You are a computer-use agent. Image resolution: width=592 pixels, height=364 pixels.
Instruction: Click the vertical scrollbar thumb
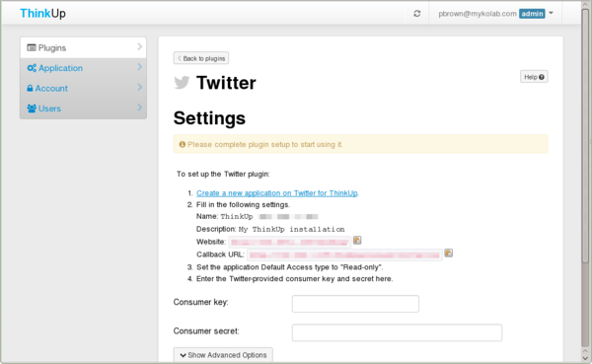585,136
